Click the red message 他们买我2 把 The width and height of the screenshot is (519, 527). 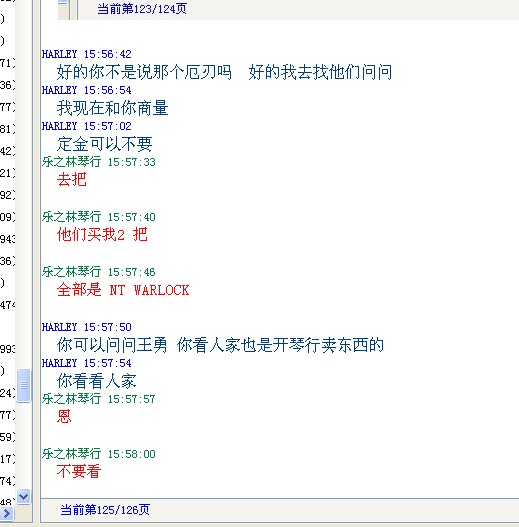[102, 235]
